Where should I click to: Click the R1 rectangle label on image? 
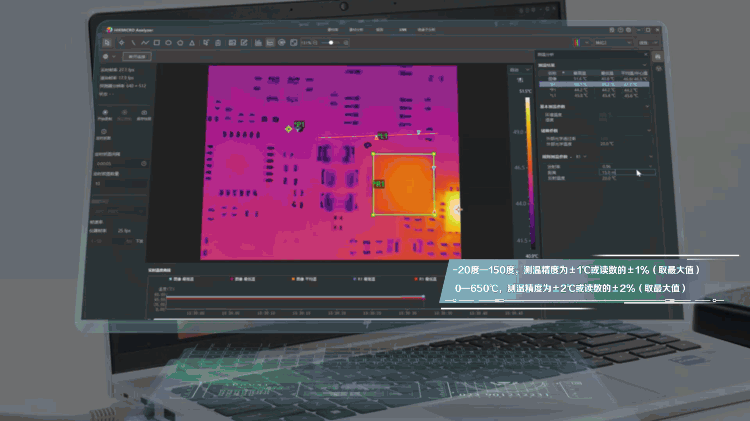click(379, 185)
